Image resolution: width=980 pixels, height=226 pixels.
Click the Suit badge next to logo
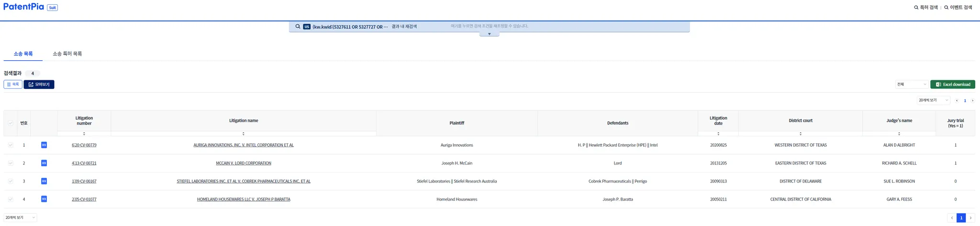(x=52, y=8)
